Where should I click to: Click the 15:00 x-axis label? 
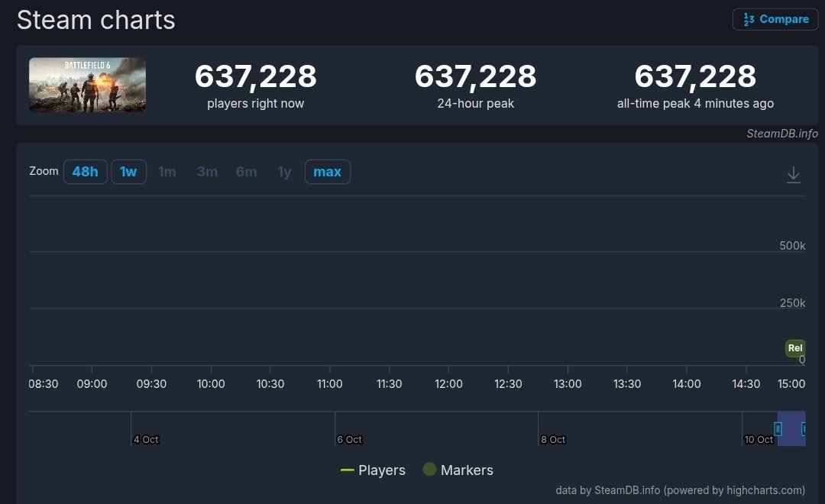791,384
